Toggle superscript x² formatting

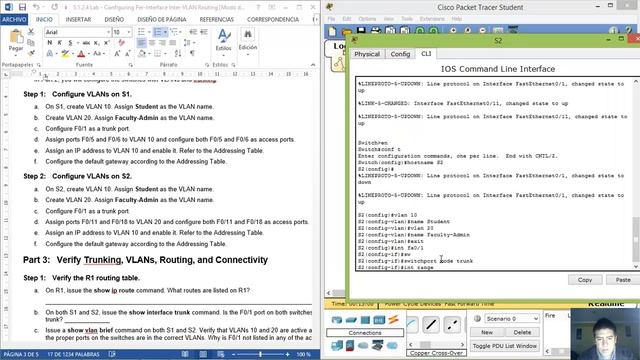click(107, 43)
